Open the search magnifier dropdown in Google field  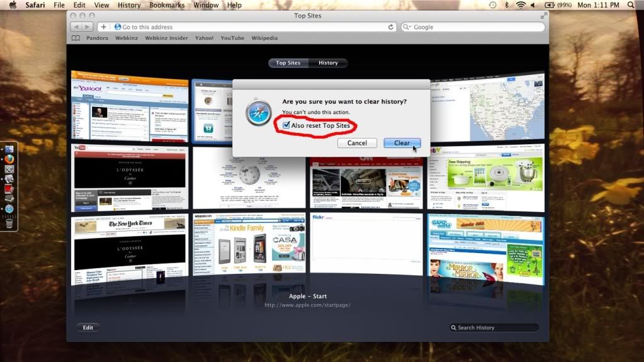pos(407,26)
